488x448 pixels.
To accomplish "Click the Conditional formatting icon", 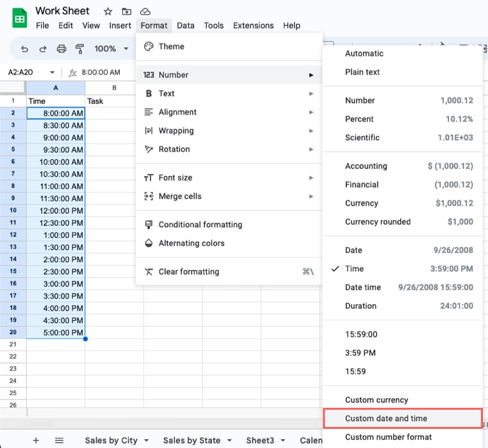I will 149,225.
